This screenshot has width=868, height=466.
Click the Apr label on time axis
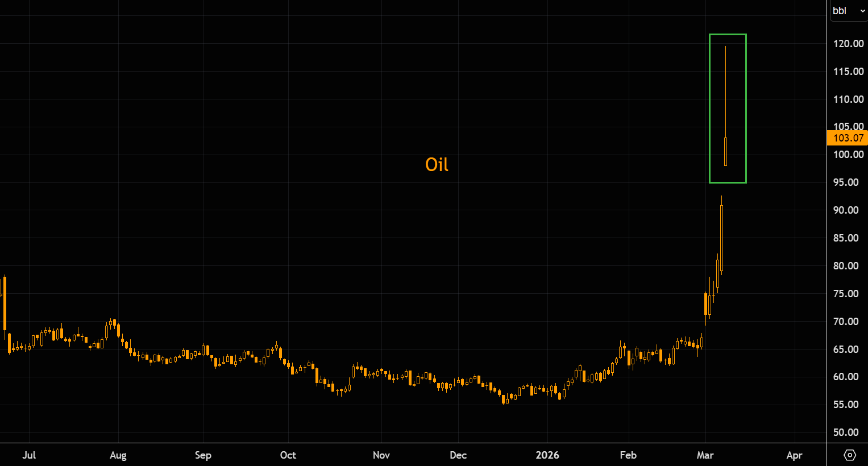(x=794, y=455)
